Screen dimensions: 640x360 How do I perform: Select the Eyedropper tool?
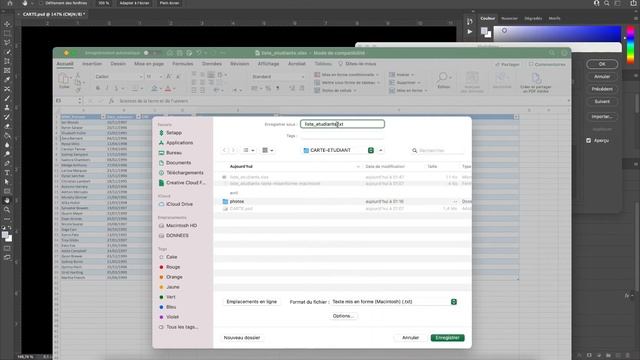point(7,80)
